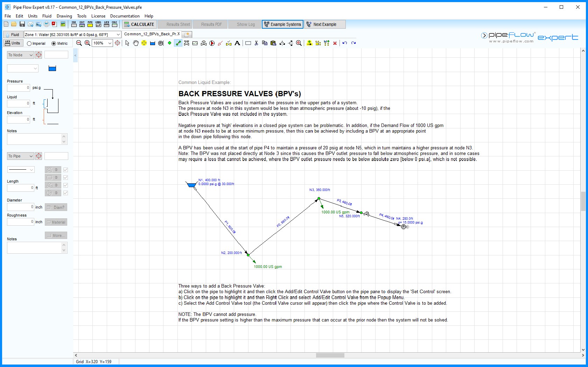Image resolution: width=588 pixels, height=367 pixels.
Task: Click the LABEL options icon
Action: 98,24
